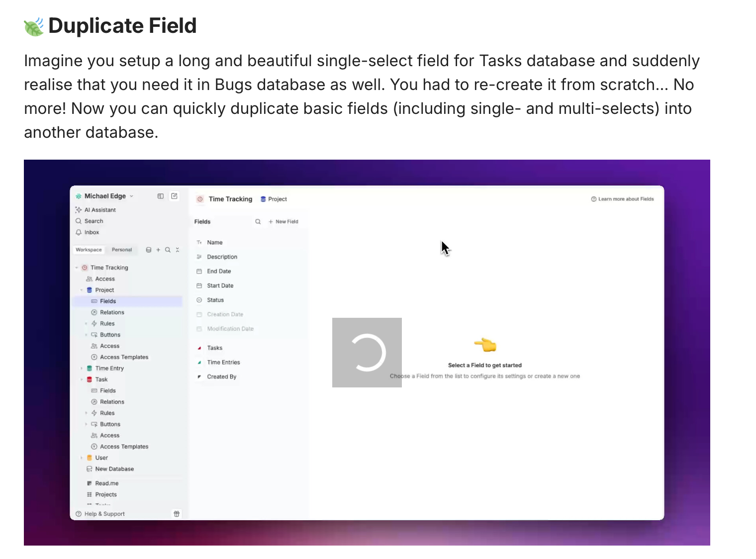The image size is (756, 559).
Task: Click the gift icon near Help & Support
Action: pyautogui.click(x=177, y=514)
